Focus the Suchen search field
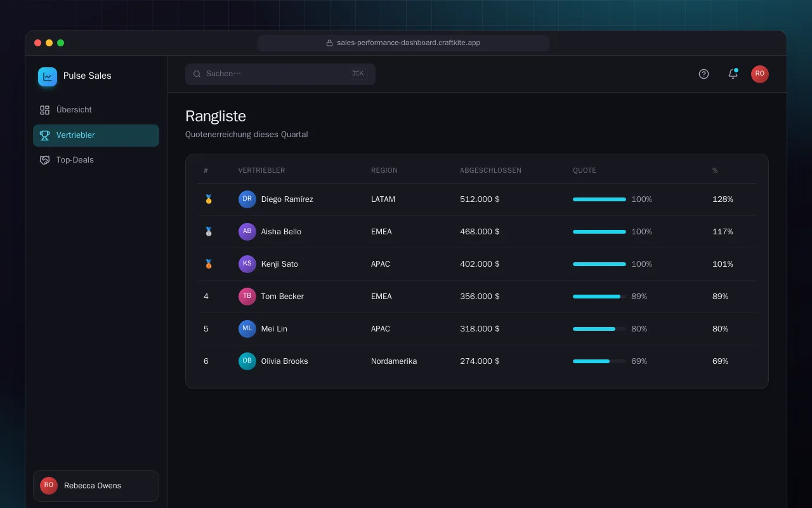The height and width of the screenshot is (508, 812). 280,74
